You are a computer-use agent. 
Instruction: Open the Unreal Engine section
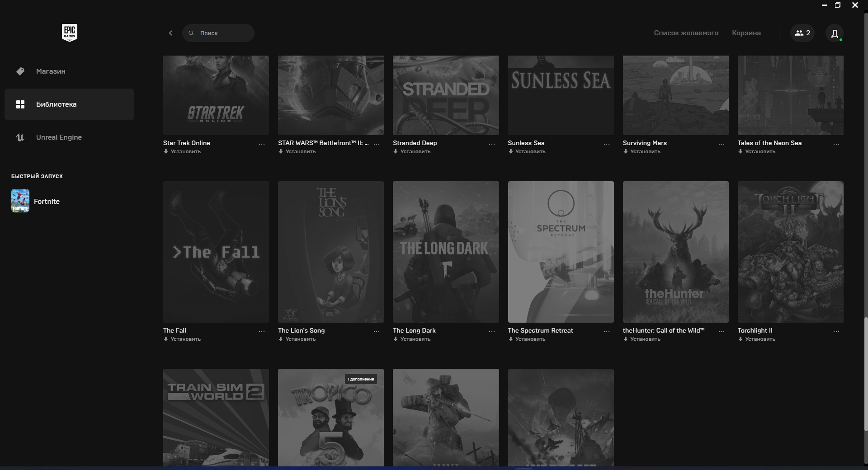coord(69,137)
